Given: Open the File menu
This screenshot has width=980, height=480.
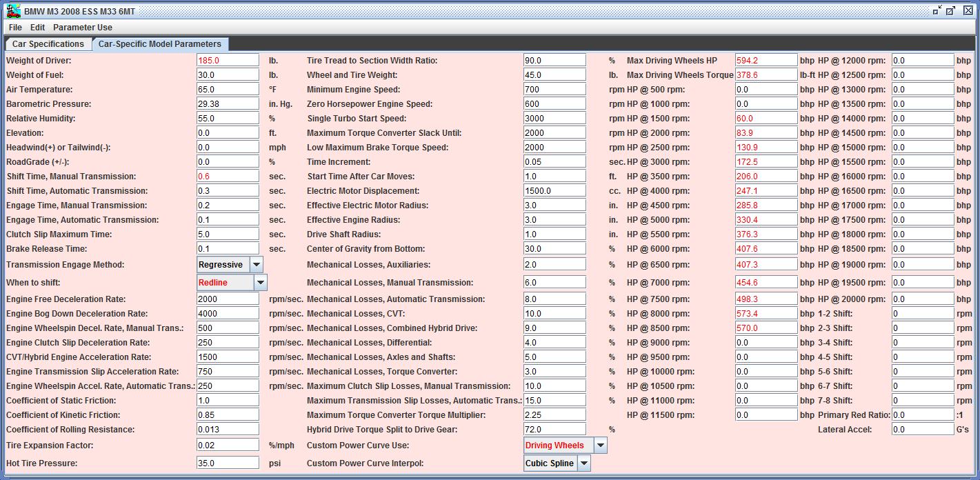Looking at the screenshot, I should click(15, 28).
